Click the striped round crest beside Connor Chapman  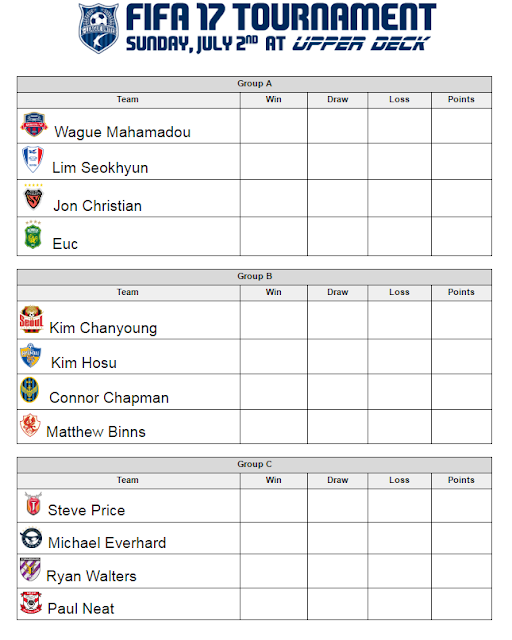[30, 390]
